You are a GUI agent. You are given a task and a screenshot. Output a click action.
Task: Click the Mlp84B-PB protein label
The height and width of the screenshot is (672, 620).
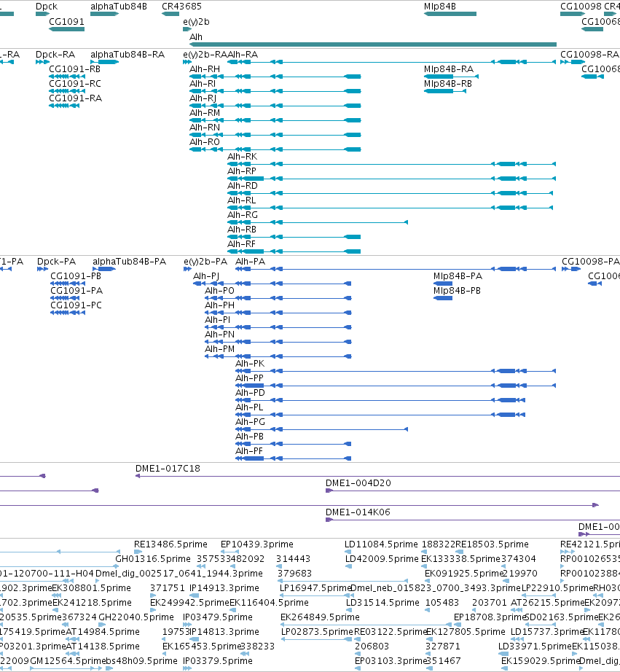[x=457, y=291]
